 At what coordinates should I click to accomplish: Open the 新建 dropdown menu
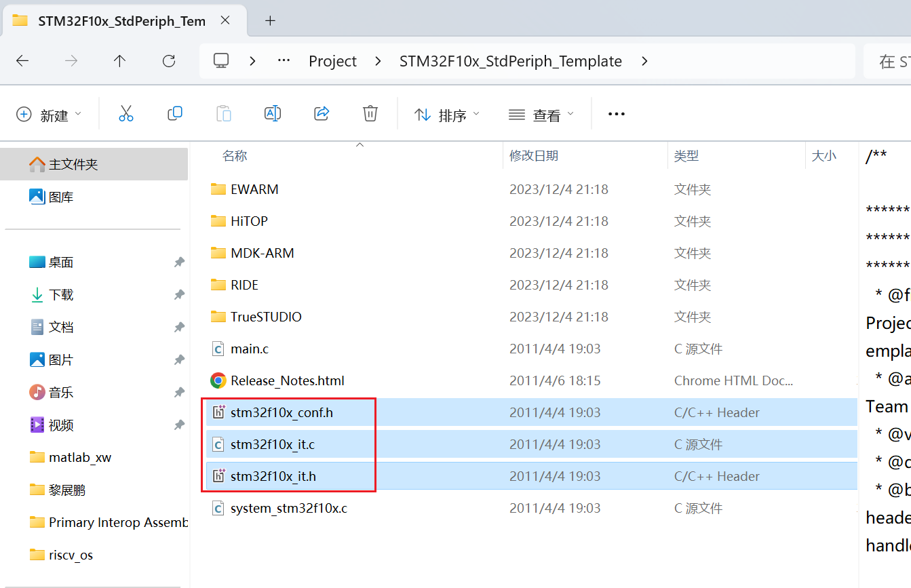pos(49,115)
